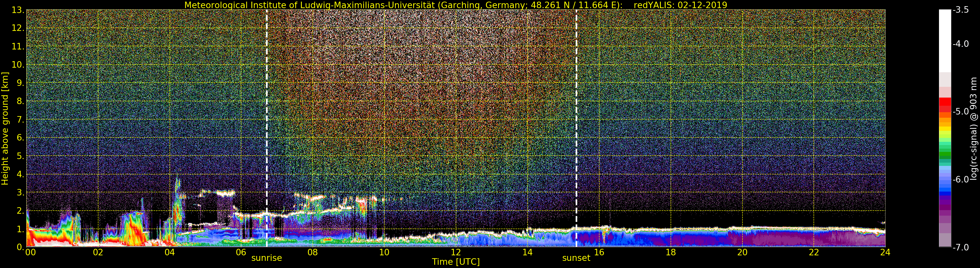The height and width of the screenshot is (268, 980).
Task: Click the 'sunrise' label below the plot
Action: coord(267,258)
